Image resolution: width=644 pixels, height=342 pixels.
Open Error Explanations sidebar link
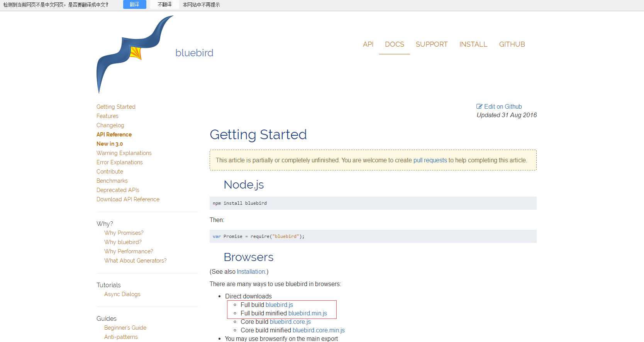point(120,162)
